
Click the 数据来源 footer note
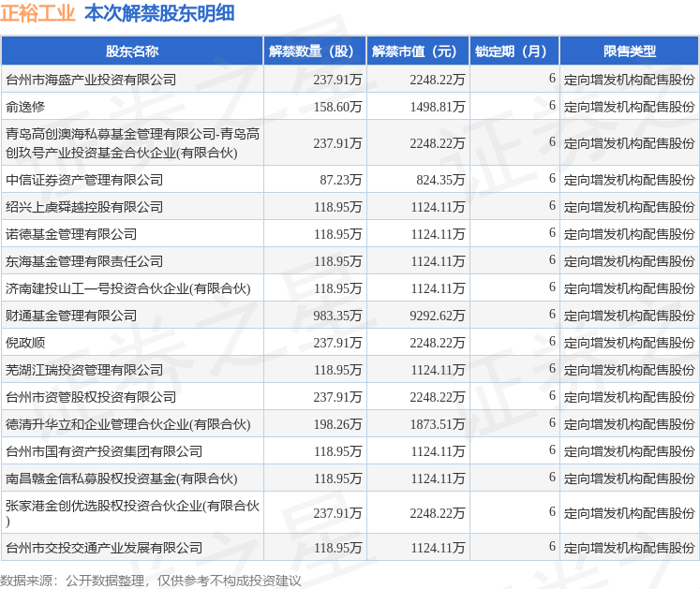click(151, 581)
